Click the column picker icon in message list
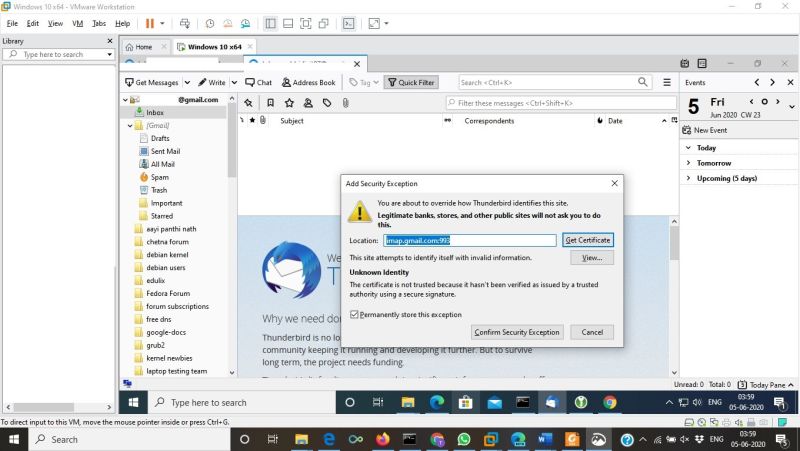The height and width of the screenshot is (451, 800). tap(674, 120)
